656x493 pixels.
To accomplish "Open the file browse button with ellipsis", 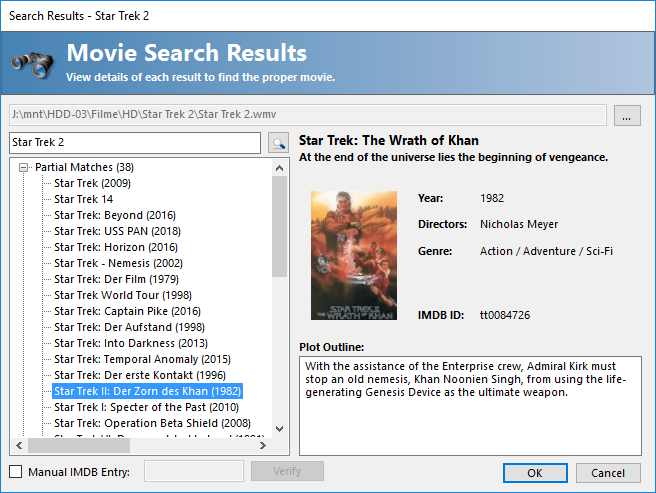I will (627, 116).
